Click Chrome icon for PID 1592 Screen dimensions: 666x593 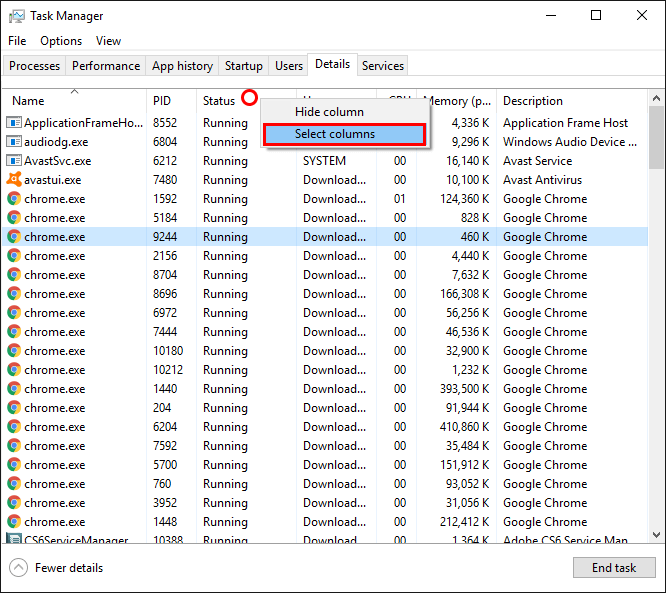14,198
